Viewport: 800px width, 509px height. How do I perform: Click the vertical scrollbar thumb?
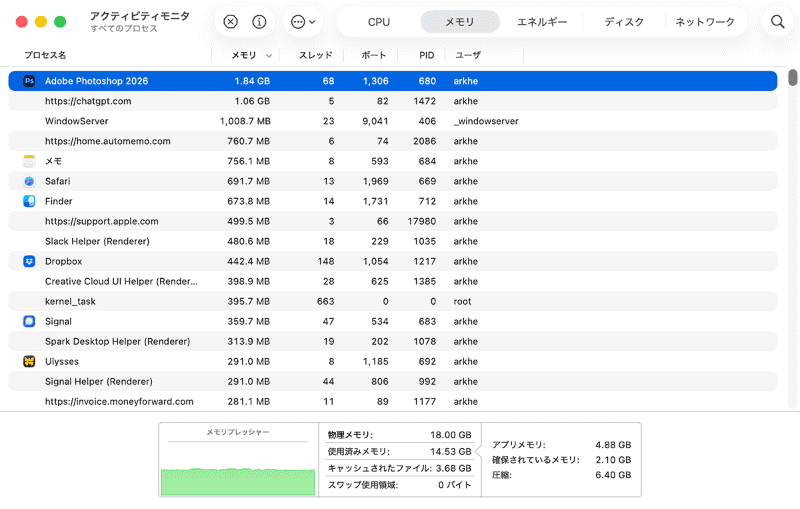coord(792,78)
